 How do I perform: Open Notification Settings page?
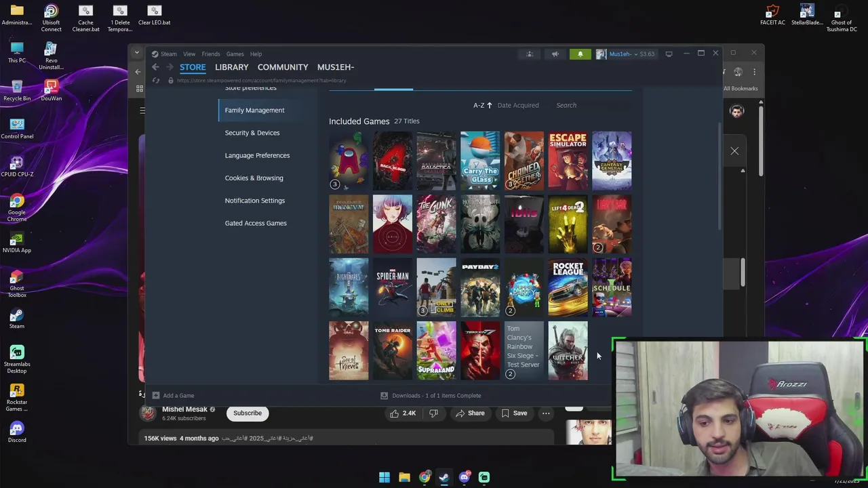(x=255, y=201)
